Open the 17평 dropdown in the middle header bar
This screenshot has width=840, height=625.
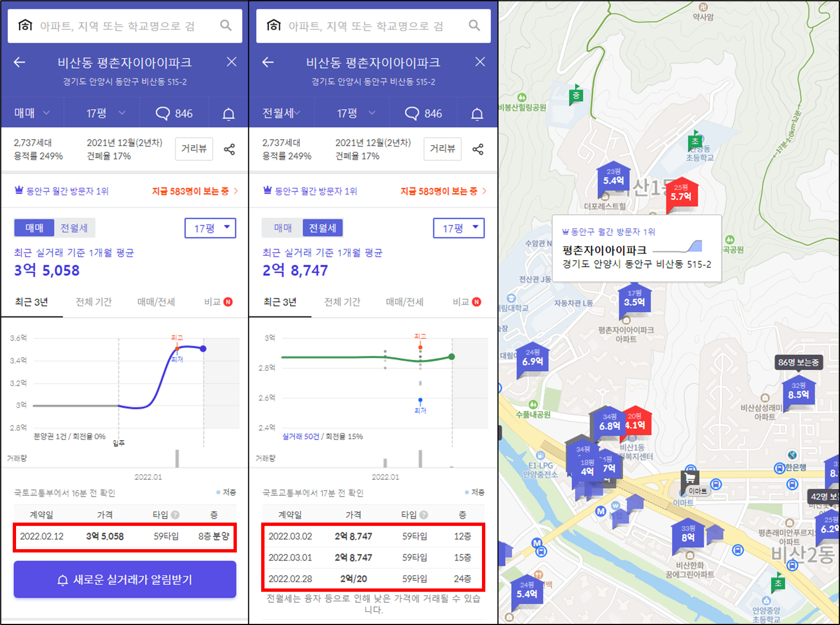pos(356,113)
